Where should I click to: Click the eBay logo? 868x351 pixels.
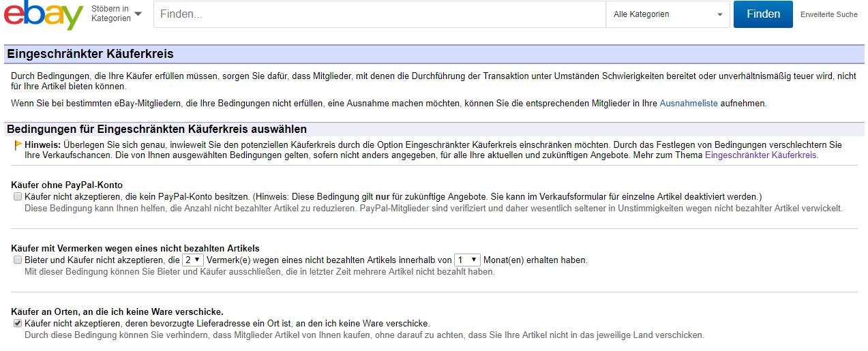[44, 15]
